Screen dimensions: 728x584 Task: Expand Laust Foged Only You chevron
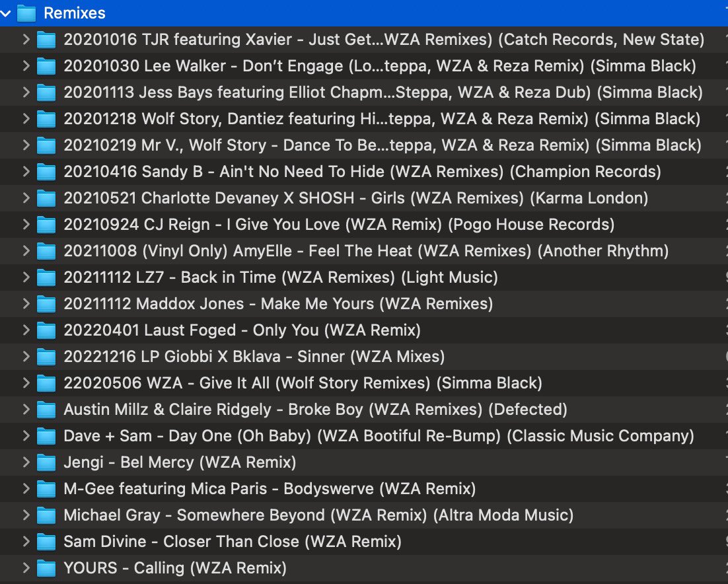[26, 331]
